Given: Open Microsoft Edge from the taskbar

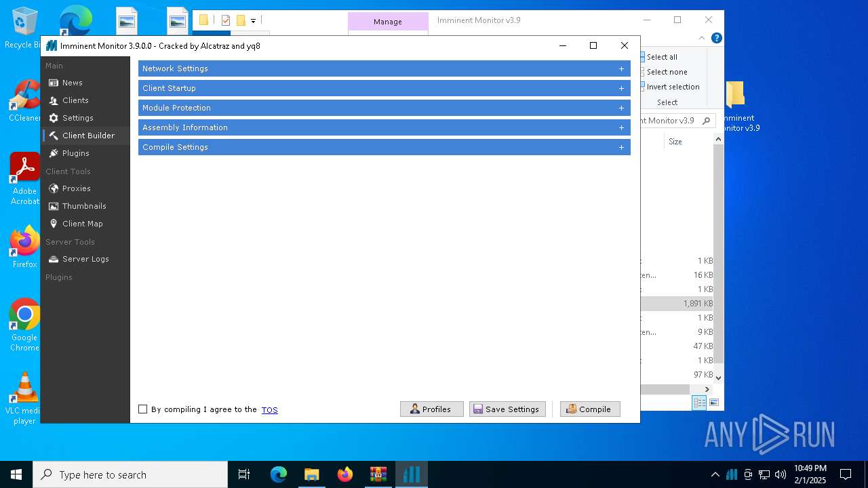Looking at the screenshot, I should 279,474.
